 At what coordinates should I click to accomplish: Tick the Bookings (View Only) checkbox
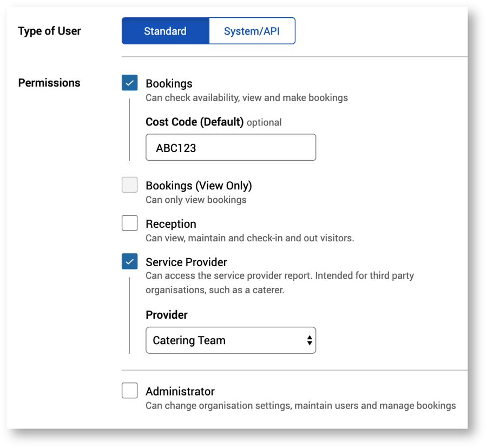point(130,185)
